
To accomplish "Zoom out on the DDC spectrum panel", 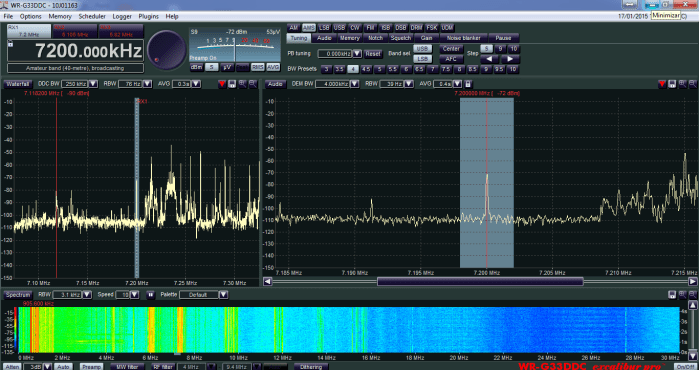I will pos(253,84).
